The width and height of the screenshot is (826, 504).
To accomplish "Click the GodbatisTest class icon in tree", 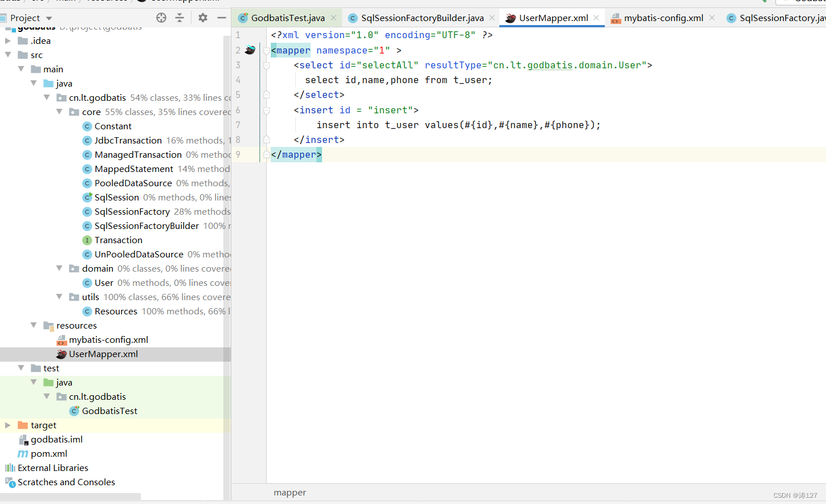I will click(74, 411).
